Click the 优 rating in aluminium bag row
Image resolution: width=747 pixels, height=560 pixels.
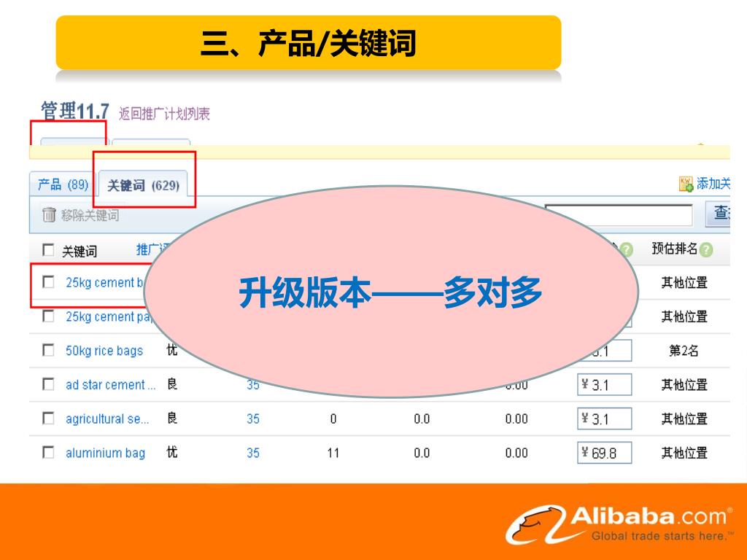click(172, 452)
